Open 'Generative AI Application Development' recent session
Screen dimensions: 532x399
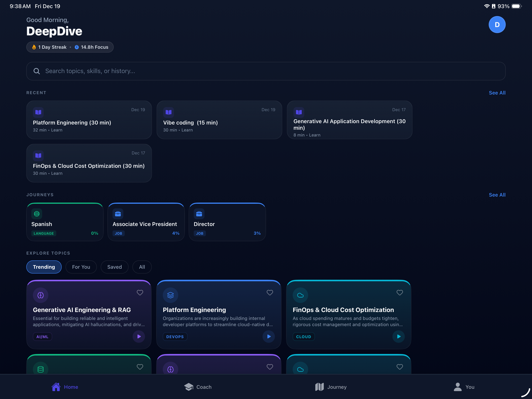[350, 120]
